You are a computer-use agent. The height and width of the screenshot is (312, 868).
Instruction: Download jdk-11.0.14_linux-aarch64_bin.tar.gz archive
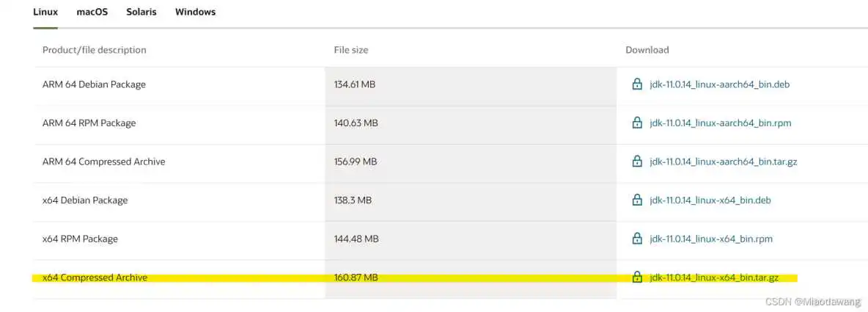pyautogui.click(x=723, y=162)
